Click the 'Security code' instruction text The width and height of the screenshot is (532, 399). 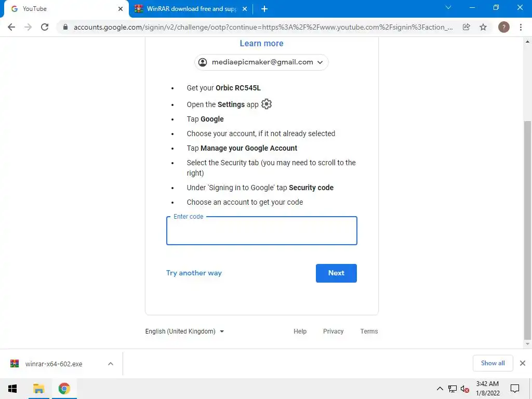tap(311, 188)
